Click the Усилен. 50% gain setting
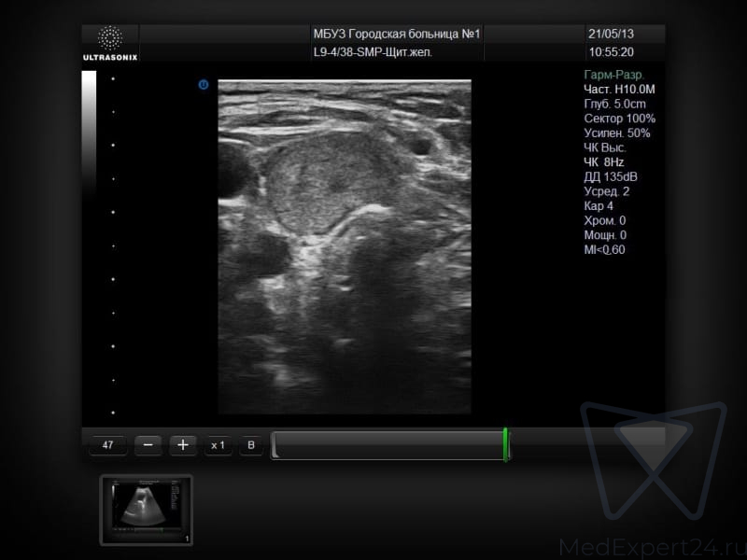 (616, 133)
